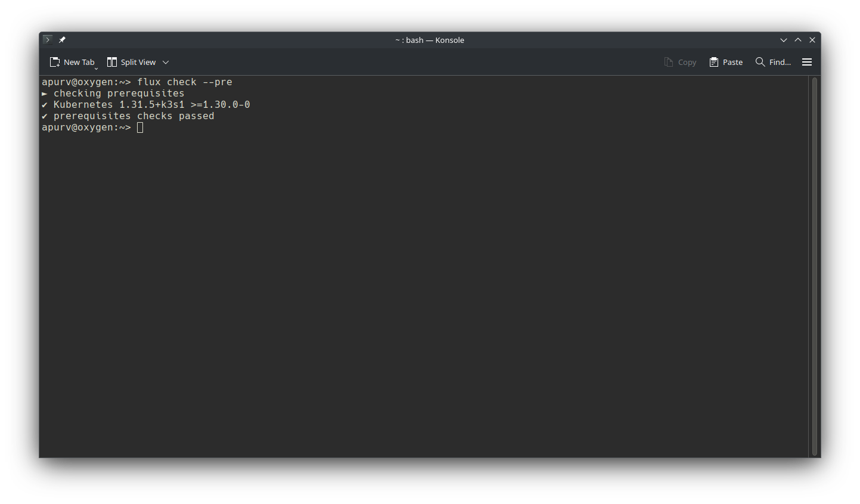Click the terminal's vertical scrollbar
The width and height of the screenshot is (860, 504).
point(814,266)
